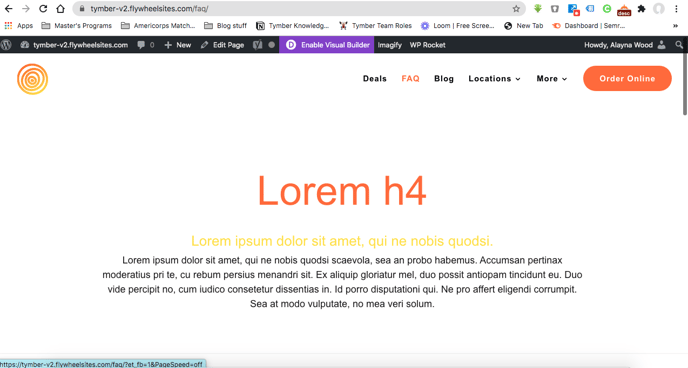Open the blue tag extension icon
Image resolution: width=688 pixels, height=368 pixels.
tap(590, 8)
